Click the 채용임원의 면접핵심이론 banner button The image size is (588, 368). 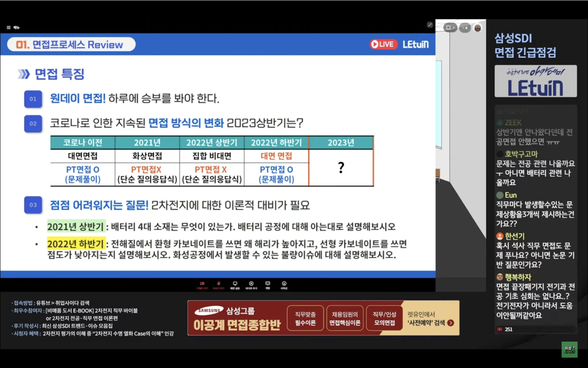pos(345,318)
